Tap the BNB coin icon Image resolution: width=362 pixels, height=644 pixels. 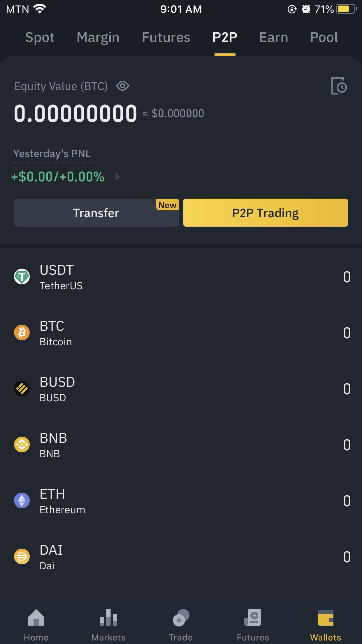pos(22,444)
